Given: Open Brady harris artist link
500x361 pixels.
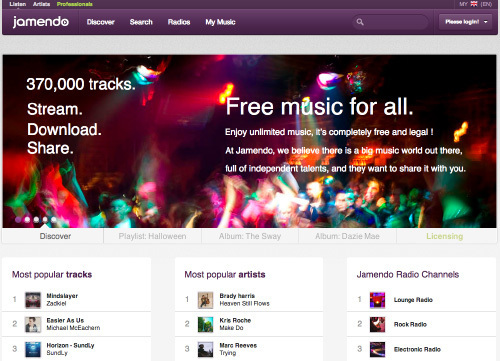Looking at the screenshot, I should pos(237,296).
